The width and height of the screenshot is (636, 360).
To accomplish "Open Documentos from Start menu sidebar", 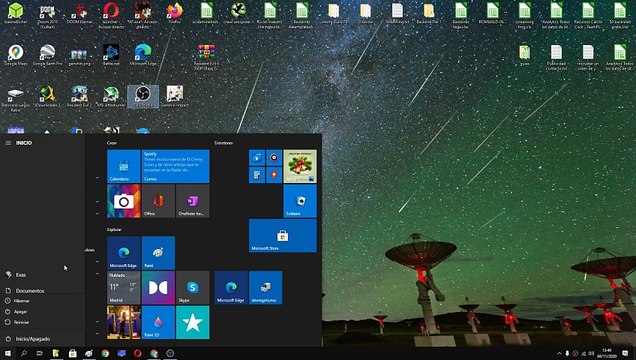I will point(43,291).
